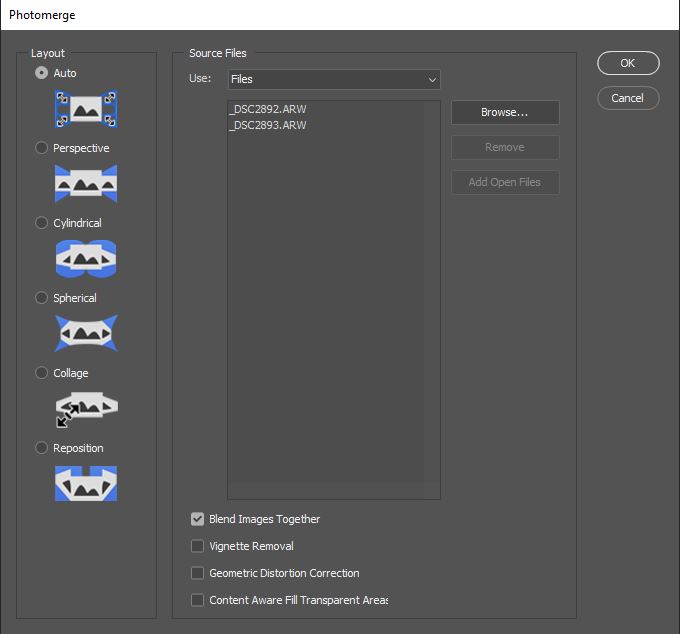Click the Cylindrical layout preview icon
Screen dimensions: 680x634
point(86,258)
